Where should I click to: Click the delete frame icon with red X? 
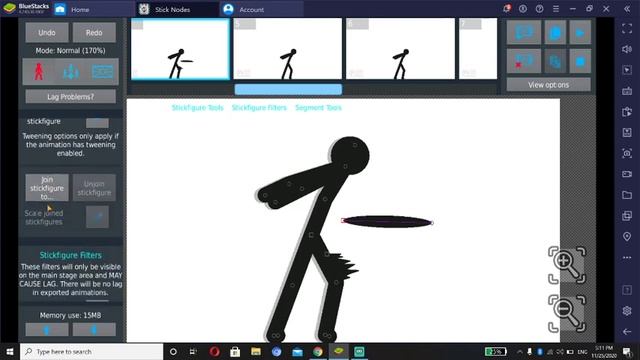(524, 61)
